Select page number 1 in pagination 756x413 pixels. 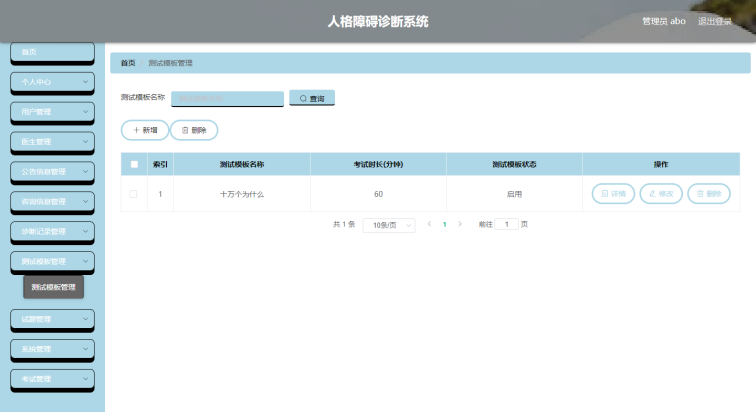tap(445, 225)
